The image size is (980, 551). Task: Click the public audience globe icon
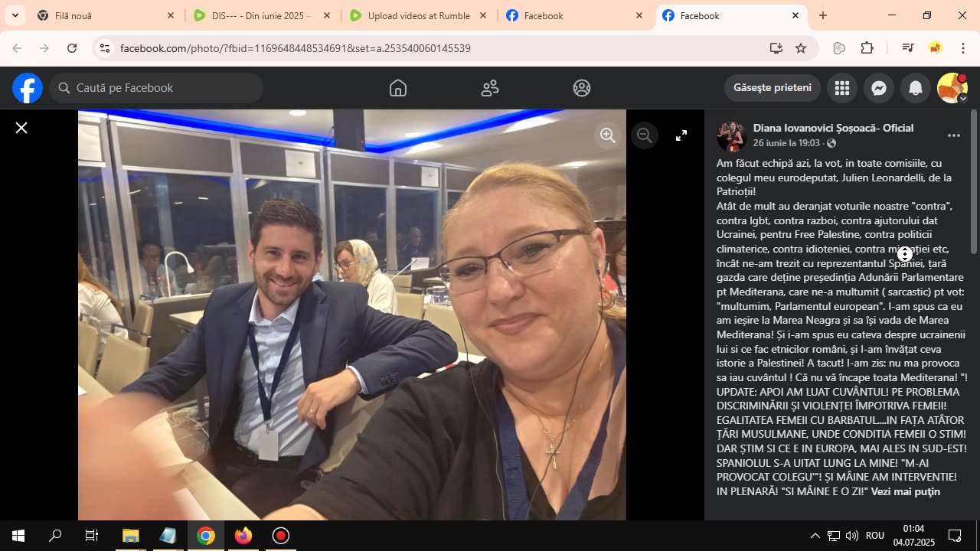[831, 143]
